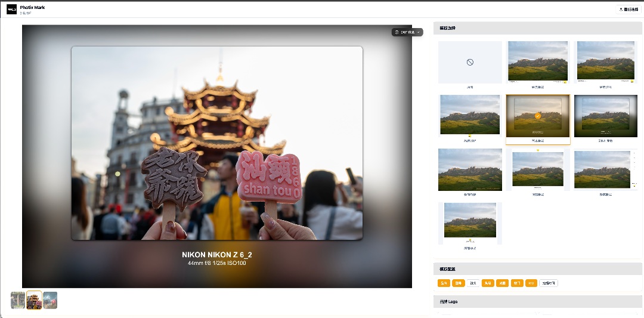Select the last template in the bottom row
This screenshot has width=644, height=318.
pos(470,223)
